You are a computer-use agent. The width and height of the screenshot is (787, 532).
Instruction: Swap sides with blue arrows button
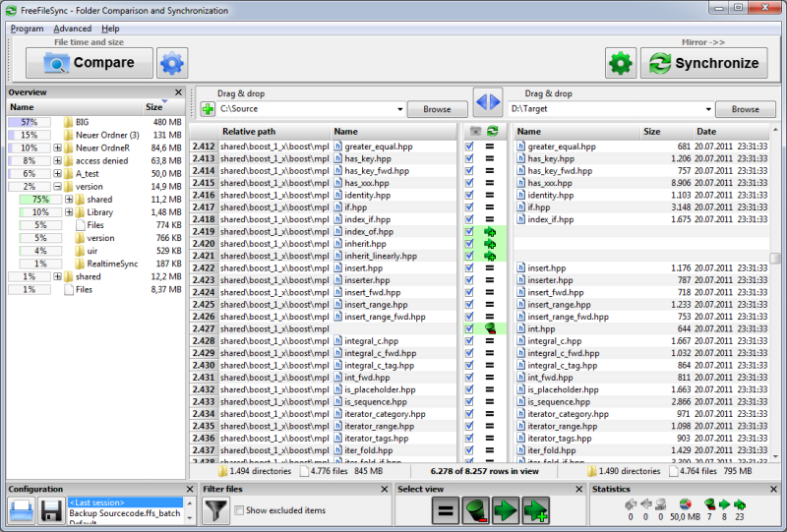pos(488,102)
